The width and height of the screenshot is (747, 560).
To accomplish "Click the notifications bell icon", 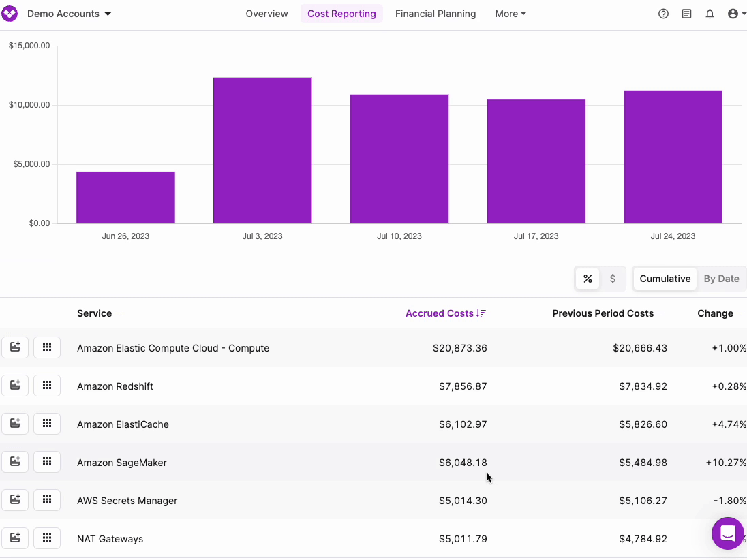I will point(710,14).
